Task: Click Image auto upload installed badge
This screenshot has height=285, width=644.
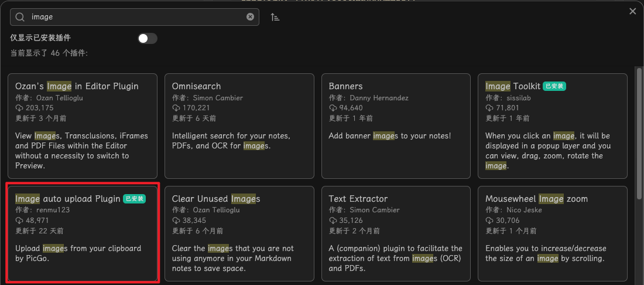Action: coord(134,199)
